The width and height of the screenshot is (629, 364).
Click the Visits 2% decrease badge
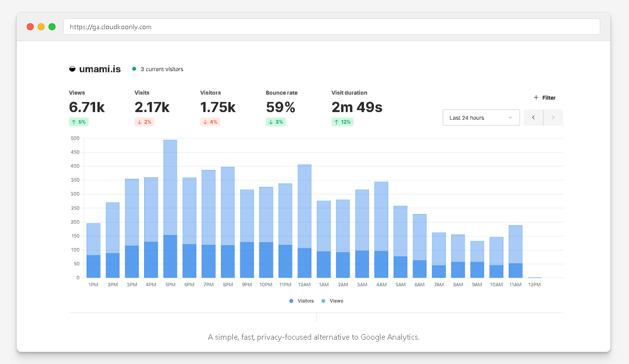point(144,122)
